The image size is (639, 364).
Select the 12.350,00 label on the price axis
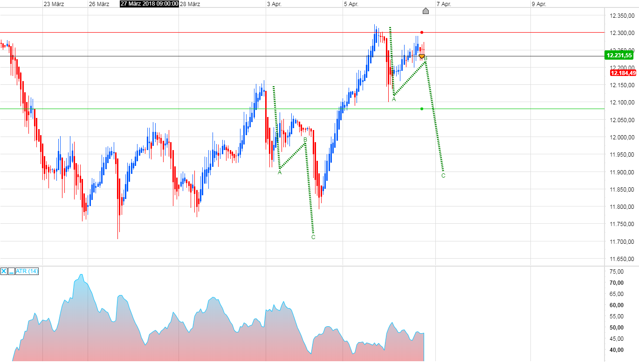pos(621,15)
